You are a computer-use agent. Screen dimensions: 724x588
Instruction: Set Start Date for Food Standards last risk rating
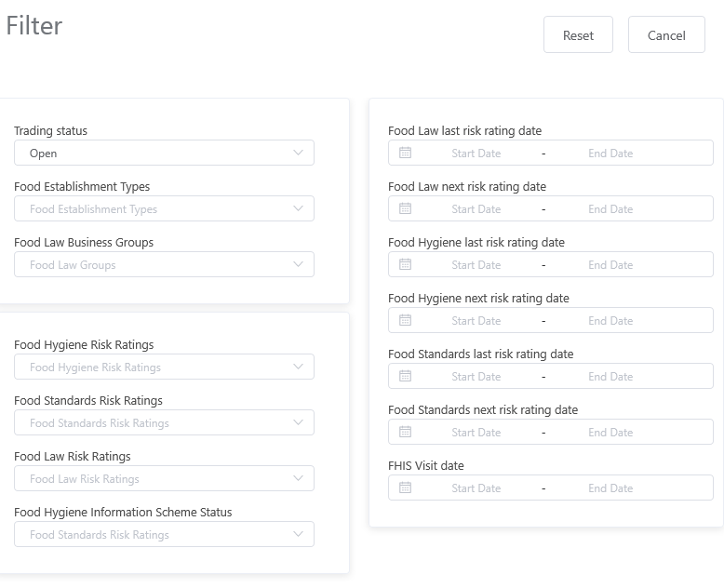point(476,377)
